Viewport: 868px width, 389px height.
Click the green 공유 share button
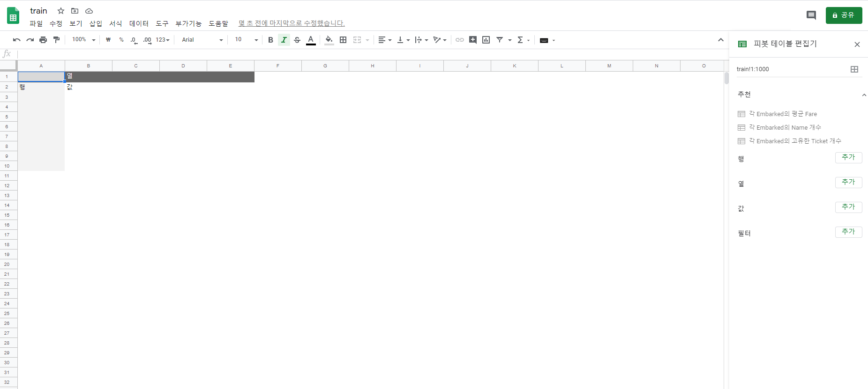point(844,15)
